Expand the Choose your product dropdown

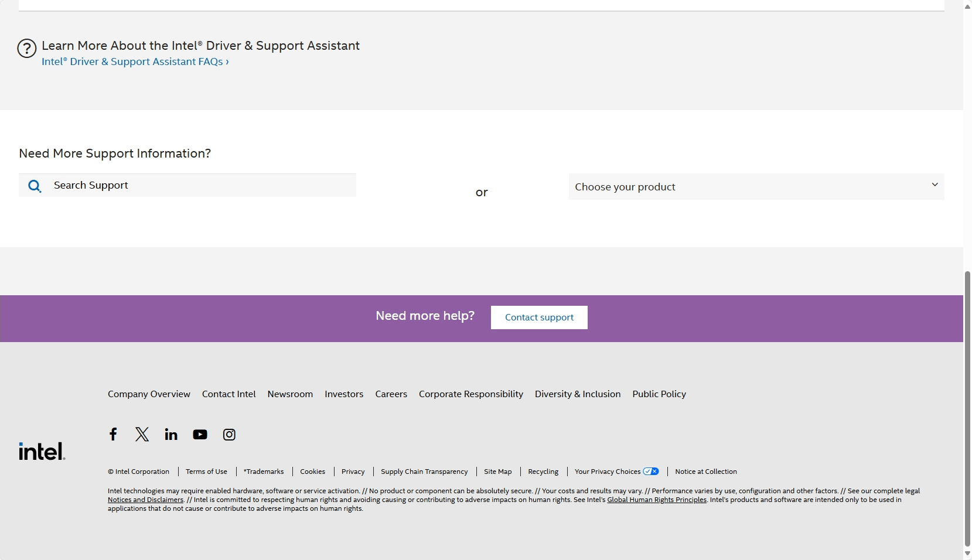756,187
